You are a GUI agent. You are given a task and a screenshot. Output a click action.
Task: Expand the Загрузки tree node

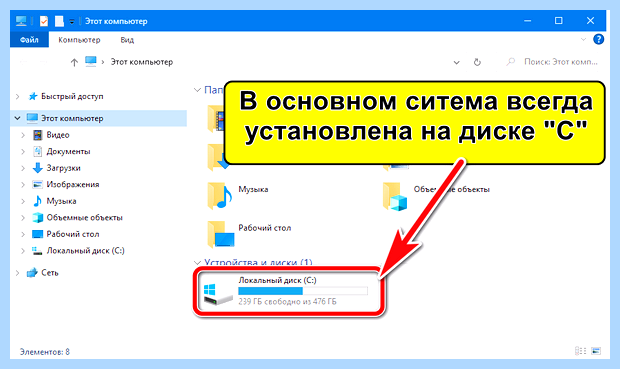pos(23,168)
